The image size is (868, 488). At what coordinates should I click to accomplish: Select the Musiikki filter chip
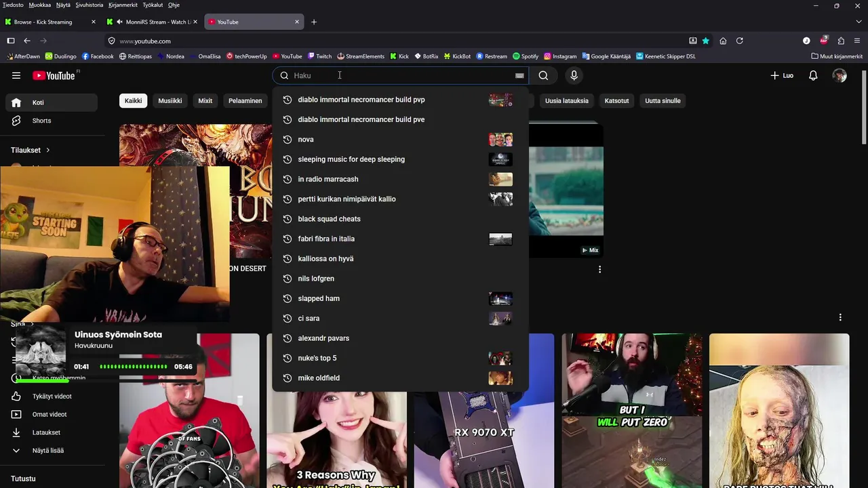170,101
